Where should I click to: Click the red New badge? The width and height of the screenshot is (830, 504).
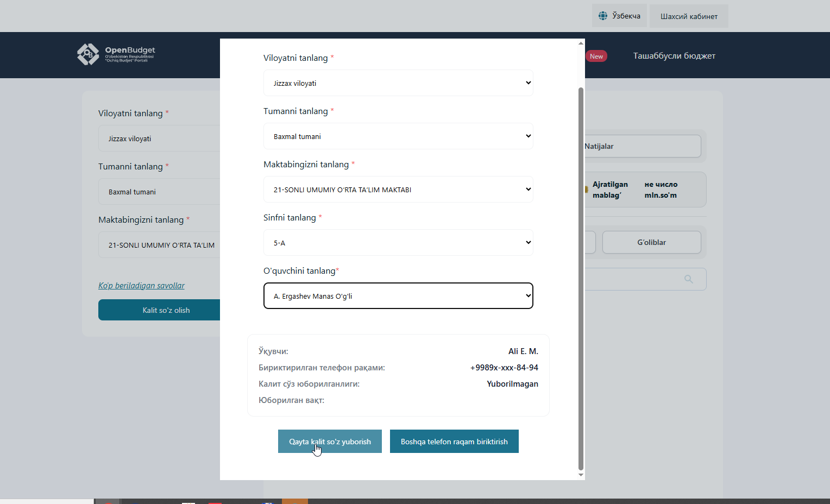[x=596, y=56]
